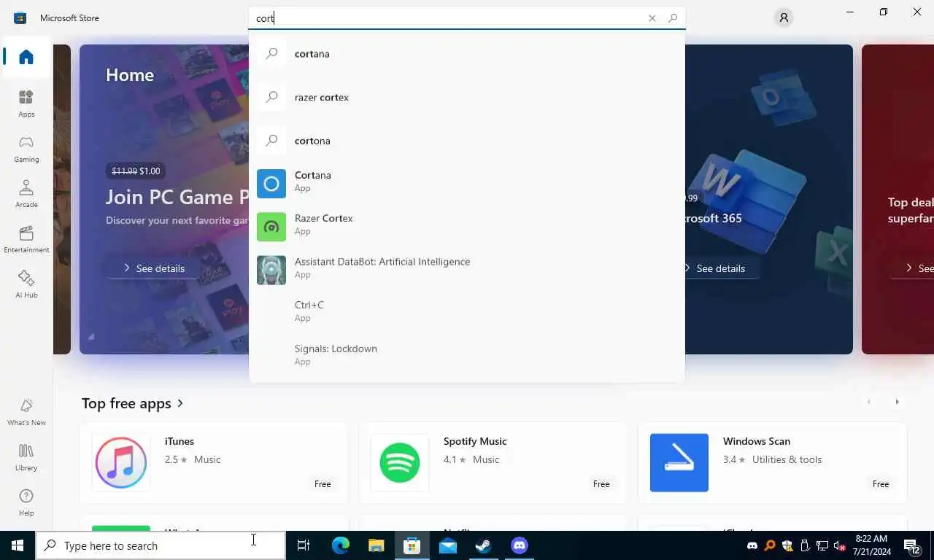The image size is (934, 560).
Task: Open Discord from taskbar
Action: click(x=520, y=545)
